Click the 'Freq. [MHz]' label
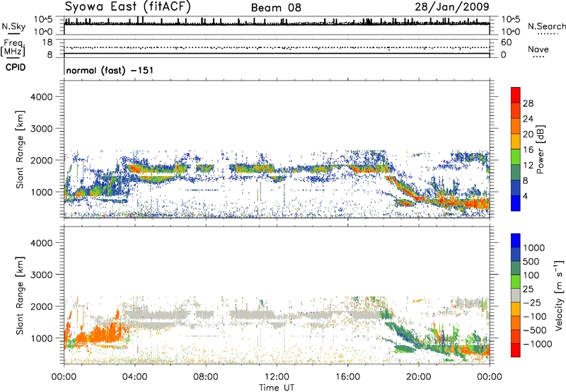 (13, 48)
